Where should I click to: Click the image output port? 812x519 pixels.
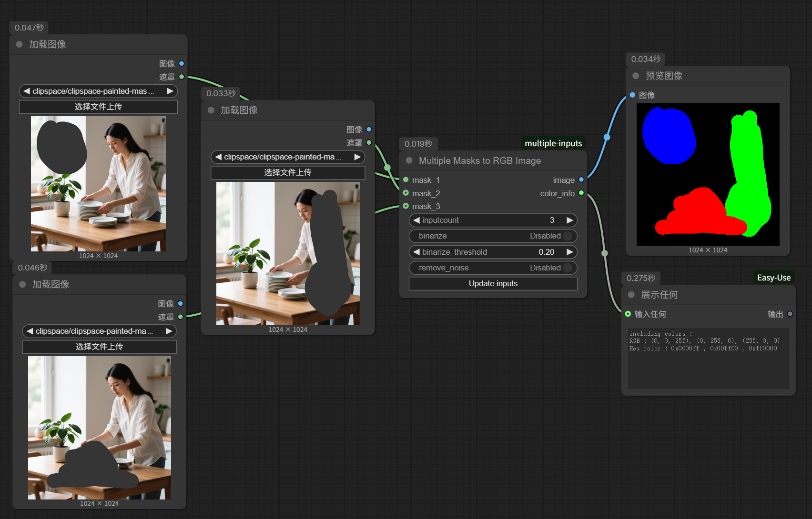tap(581, 180)
